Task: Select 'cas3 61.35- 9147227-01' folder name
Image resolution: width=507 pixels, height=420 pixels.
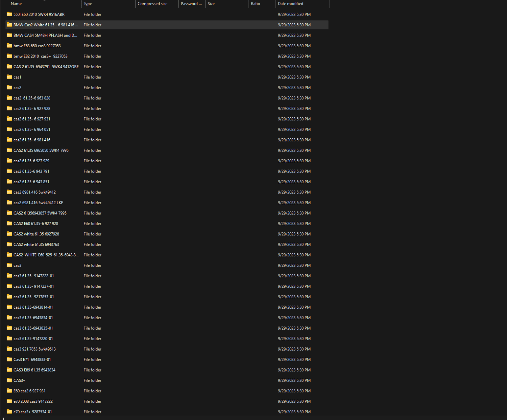Action: [33, 286]
